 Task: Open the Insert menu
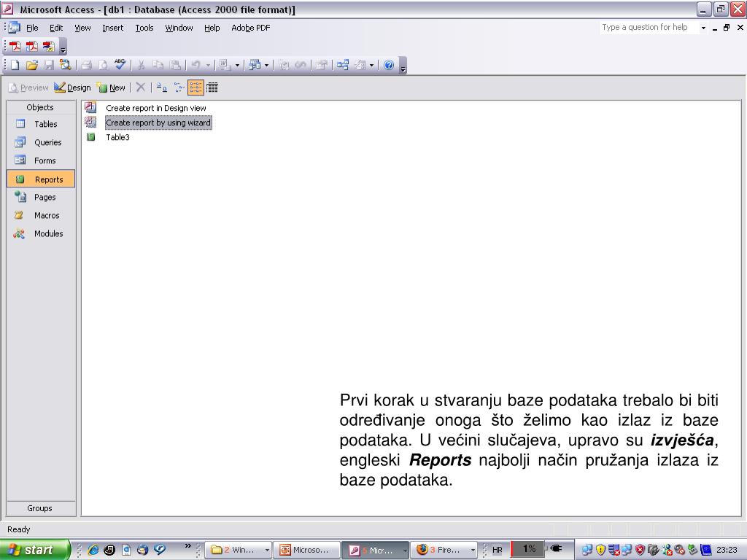[112, 28]
